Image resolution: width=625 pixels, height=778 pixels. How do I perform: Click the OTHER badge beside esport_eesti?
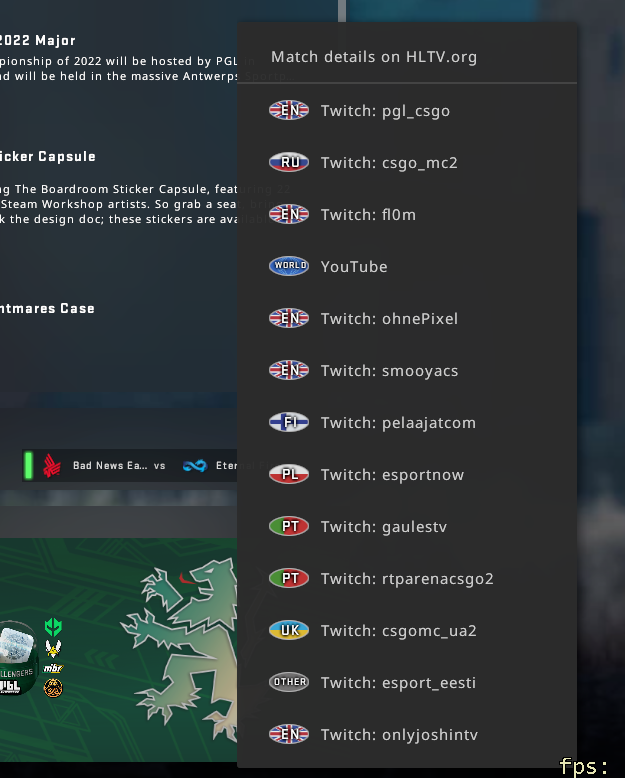click(289, 682)
